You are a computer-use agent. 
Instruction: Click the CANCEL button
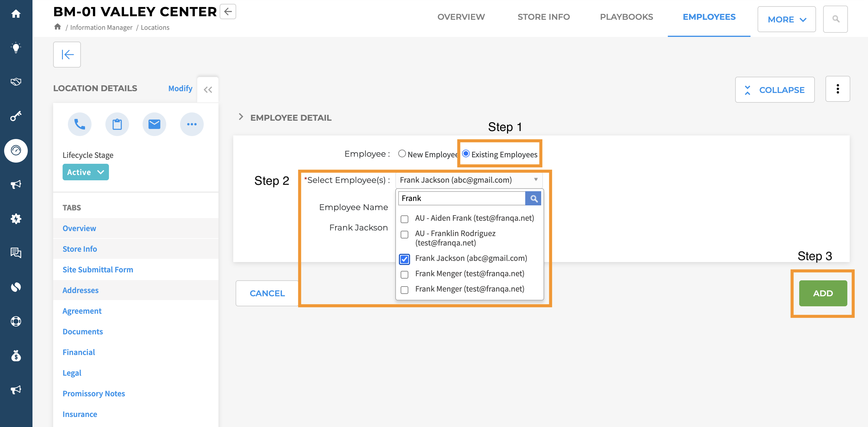(x=267, y=293)
